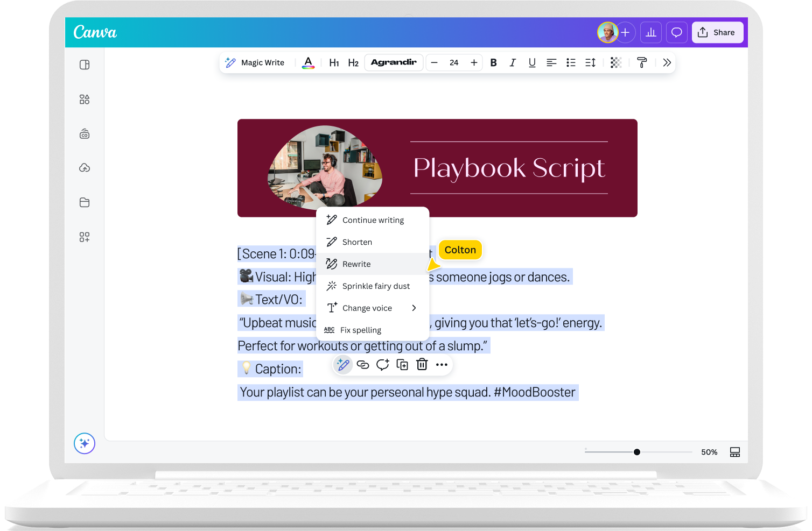
Task: Open the Agrandir font dropdown
Action: click(394, 62)
